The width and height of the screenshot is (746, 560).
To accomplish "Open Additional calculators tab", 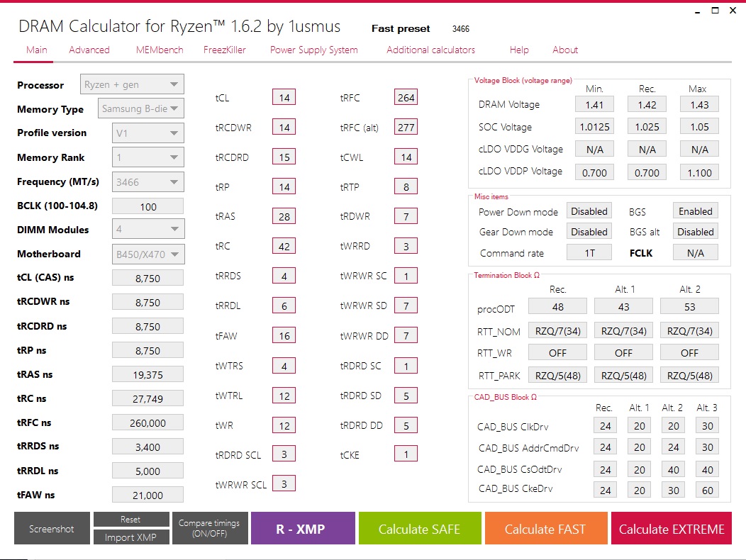I will pyautogui.click(x=430, y=50).
